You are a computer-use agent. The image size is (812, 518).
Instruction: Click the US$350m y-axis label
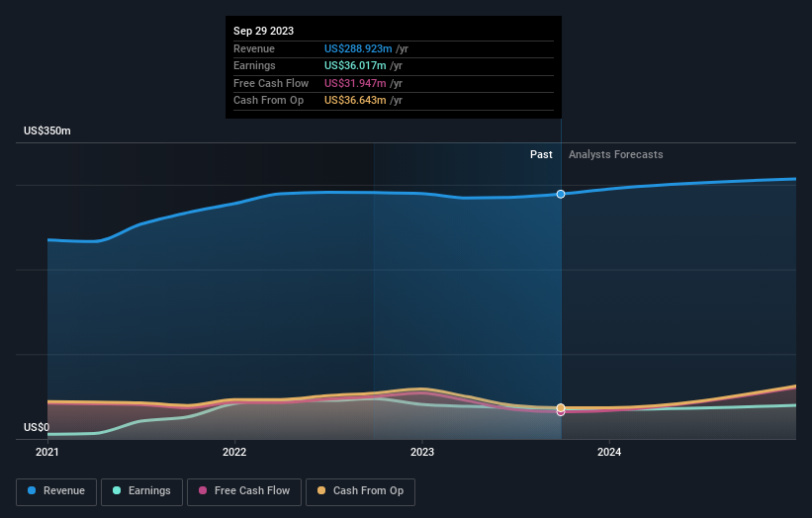(x=47, y=130)
